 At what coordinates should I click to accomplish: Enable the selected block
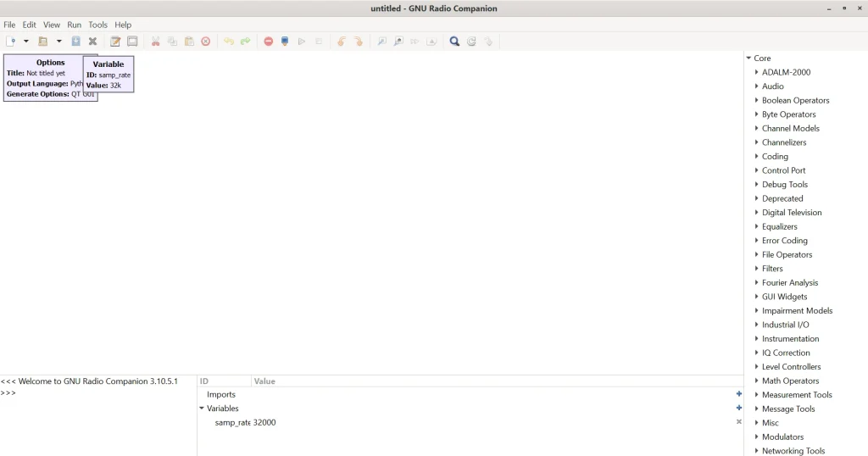click(x=381, y=42)
